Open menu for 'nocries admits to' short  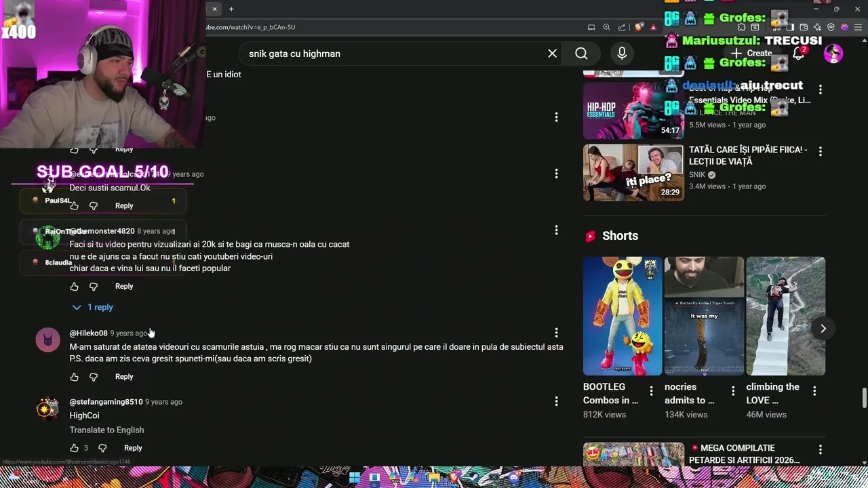(x=732, y=391)
